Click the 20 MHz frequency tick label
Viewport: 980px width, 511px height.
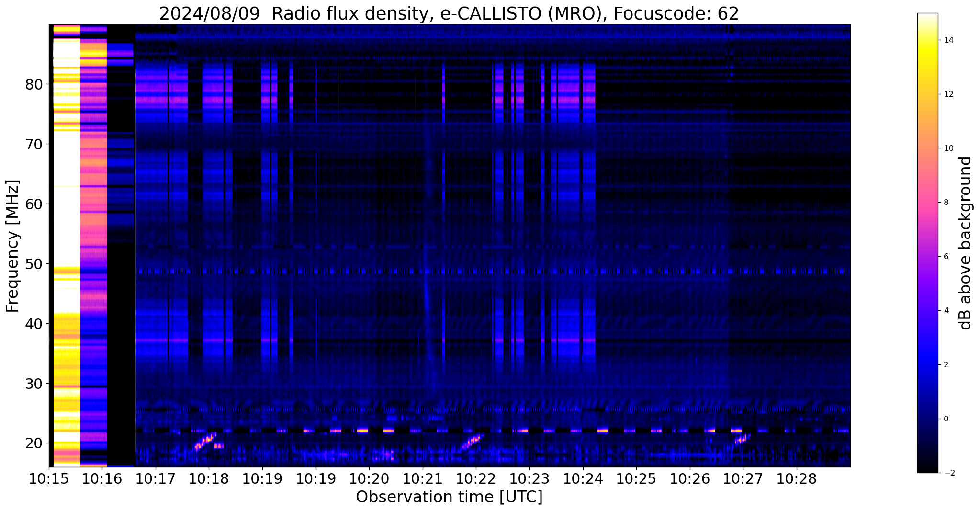pyautogui.click(x=34, y=443)
